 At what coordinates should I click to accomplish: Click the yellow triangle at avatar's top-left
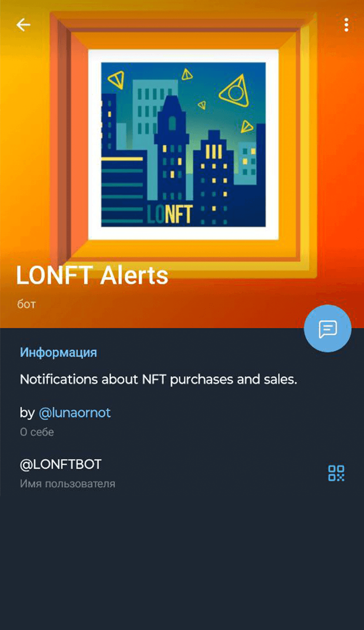115,80
